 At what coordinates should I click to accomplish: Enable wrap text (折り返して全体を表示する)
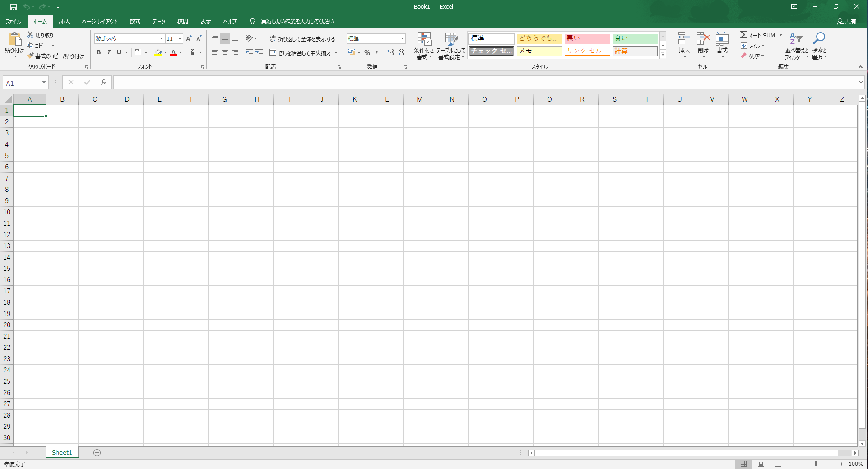302,39
